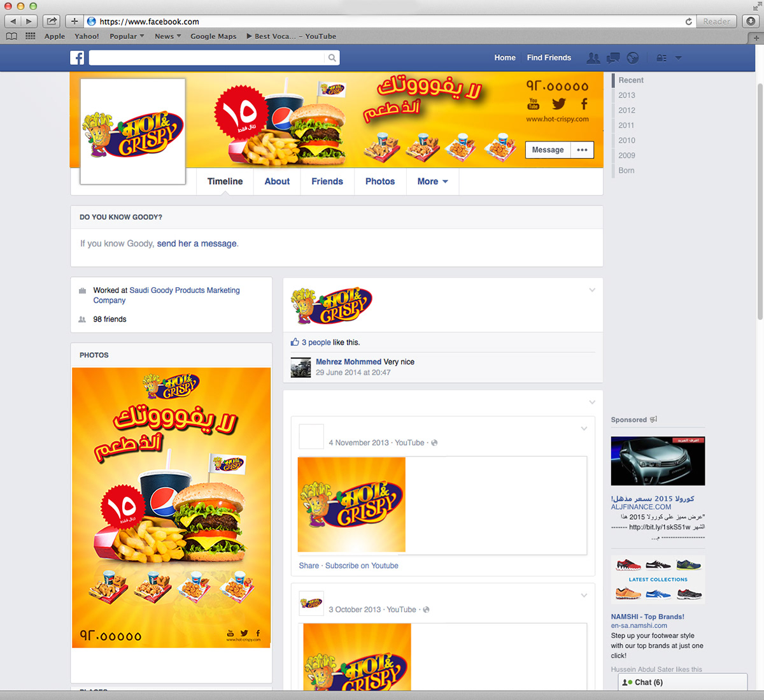
Task: Open friend requests icon in header
Action: [x=593, y=58]
